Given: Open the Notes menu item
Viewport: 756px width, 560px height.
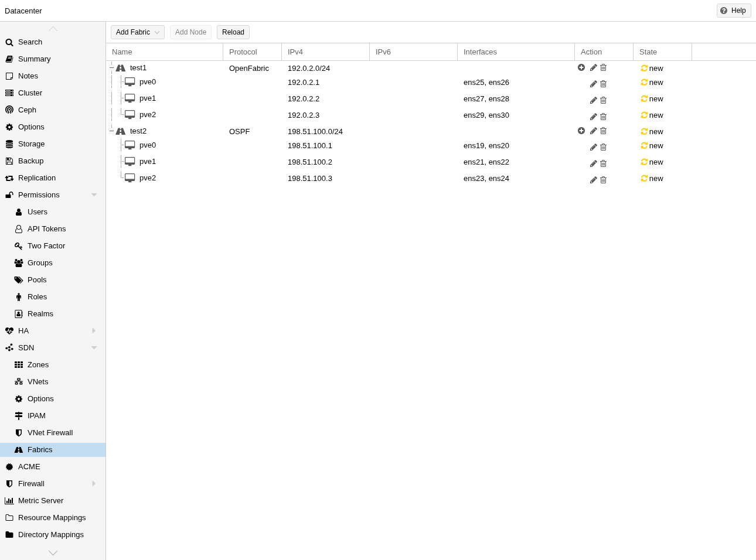Looking at the screenshot, I should 53,76.
